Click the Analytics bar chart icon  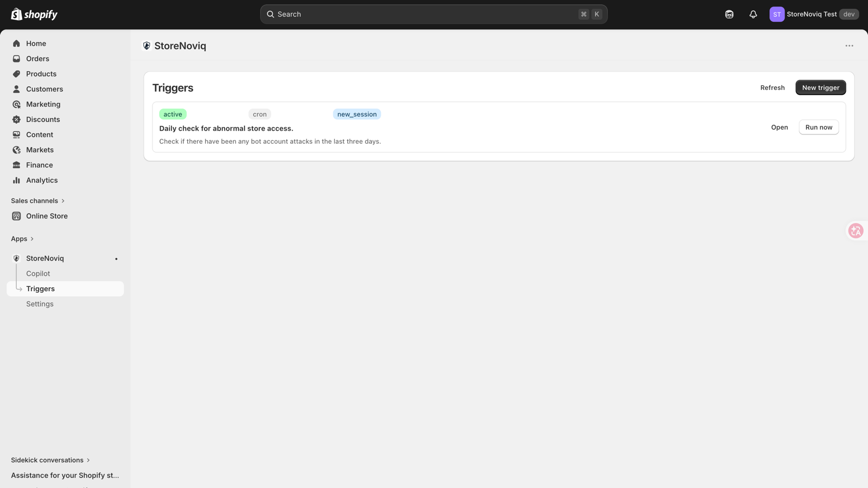click(x=16, y=180)
